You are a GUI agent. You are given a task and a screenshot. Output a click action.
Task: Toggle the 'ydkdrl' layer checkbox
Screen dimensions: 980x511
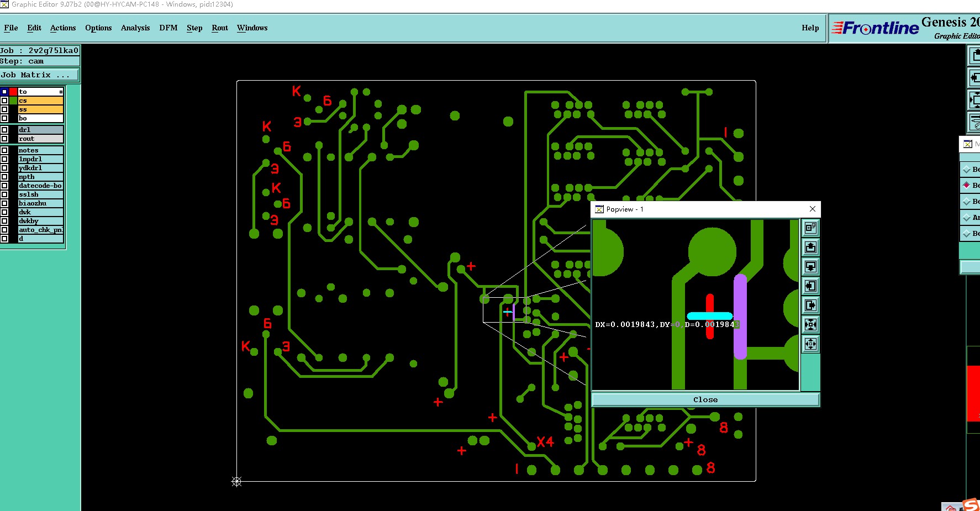click(x=4, y=168)
